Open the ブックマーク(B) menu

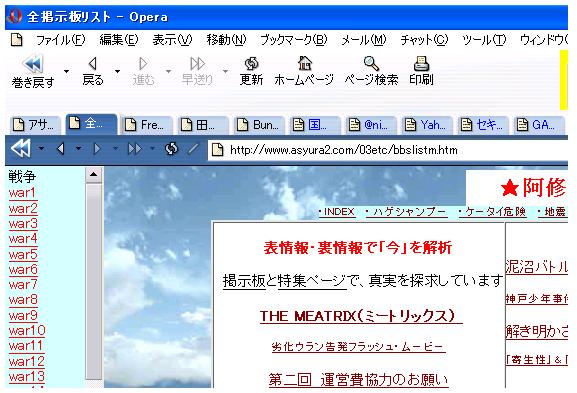pyautogui.click(x=294, y=39)
